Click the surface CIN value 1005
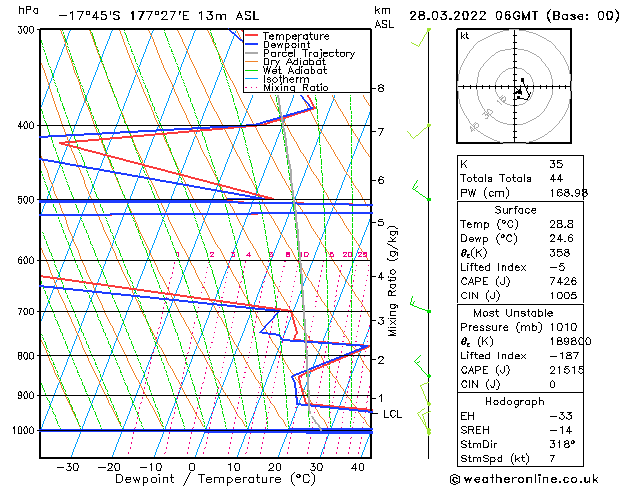629x486 pixels. point(563,296)
